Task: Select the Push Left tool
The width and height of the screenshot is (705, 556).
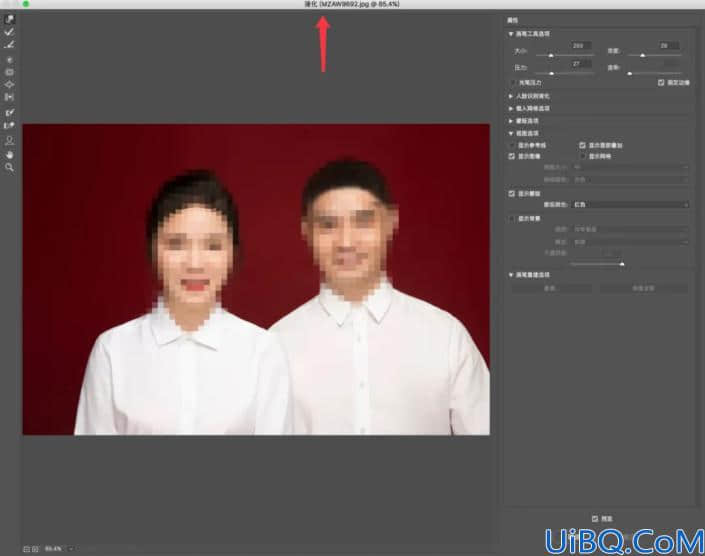Action: pyautogui.click(x=9, y=97)
